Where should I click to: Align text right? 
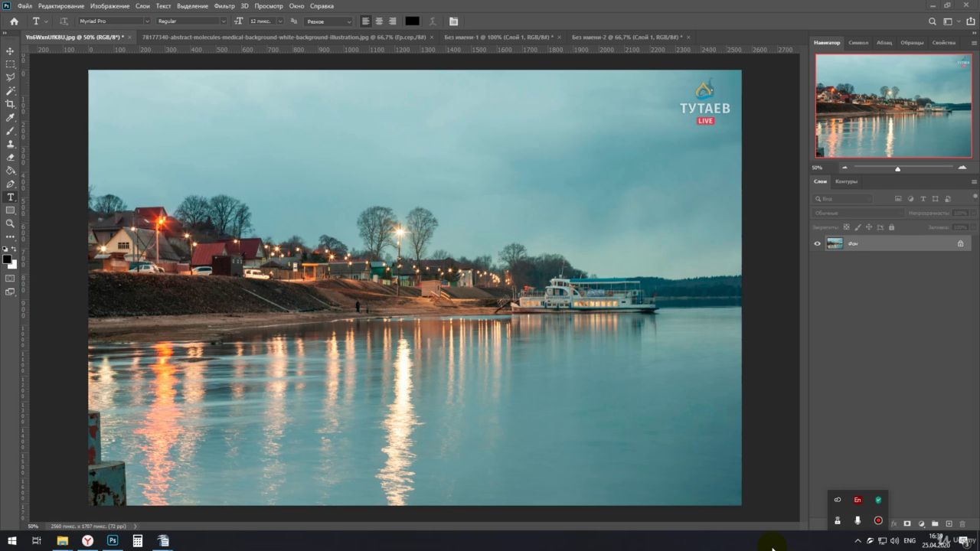click(x=393, y=21)
